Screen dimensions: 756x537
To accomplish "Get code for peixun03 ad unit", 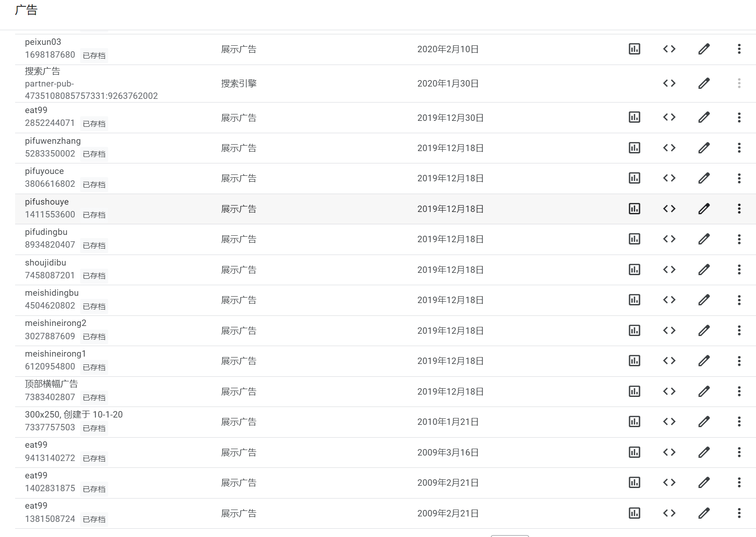I will tap(669, 49).
